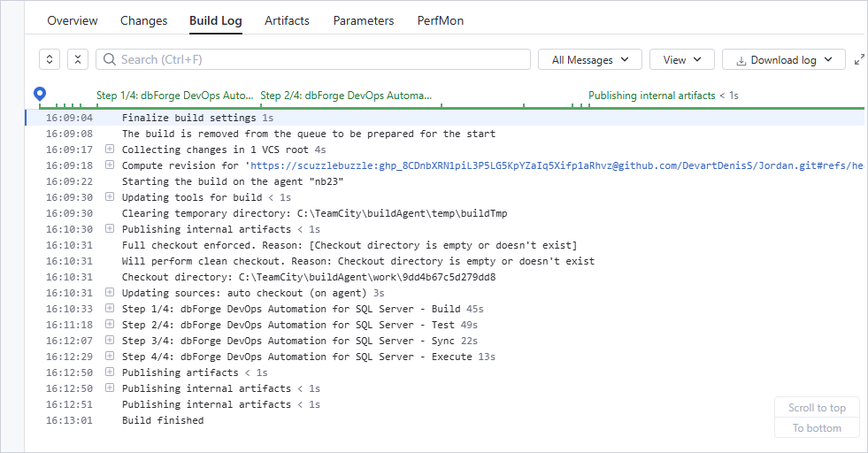Click the Will perform clean checkout line

[x=358, y=261]
